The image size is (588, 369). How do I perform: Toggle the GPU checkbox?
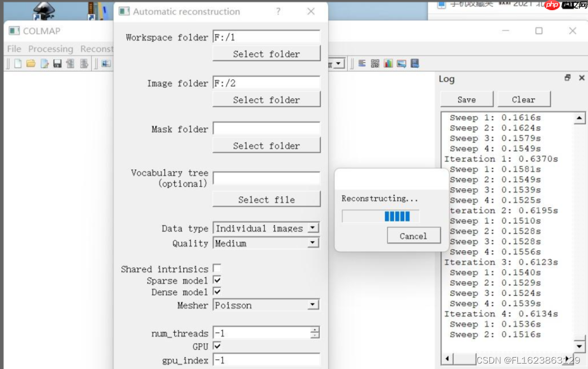click(x=217, y=346)
